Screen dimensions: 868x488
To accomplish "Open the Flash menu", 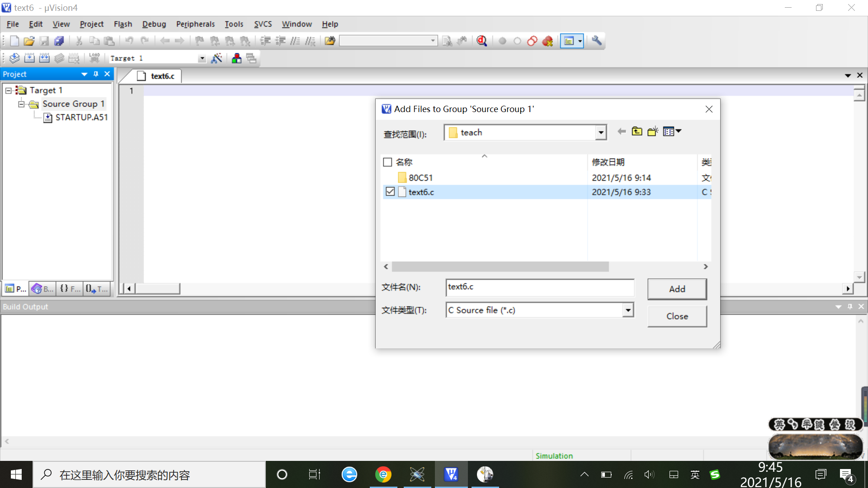I will coord(123,24).
